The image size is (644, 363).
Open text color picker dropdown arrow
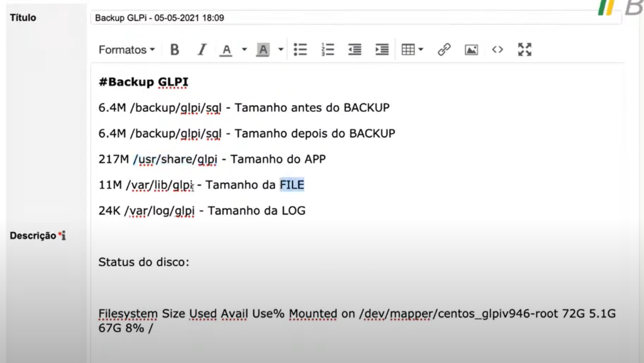[245, 50]
